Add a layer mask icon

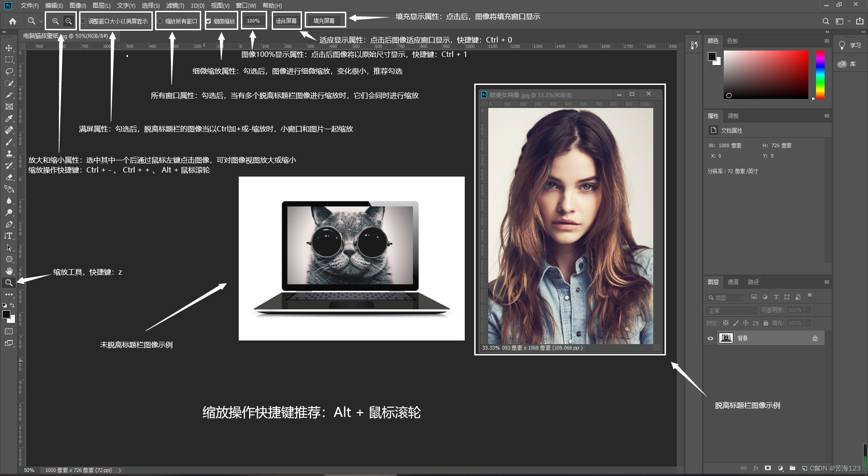[768, 468]
